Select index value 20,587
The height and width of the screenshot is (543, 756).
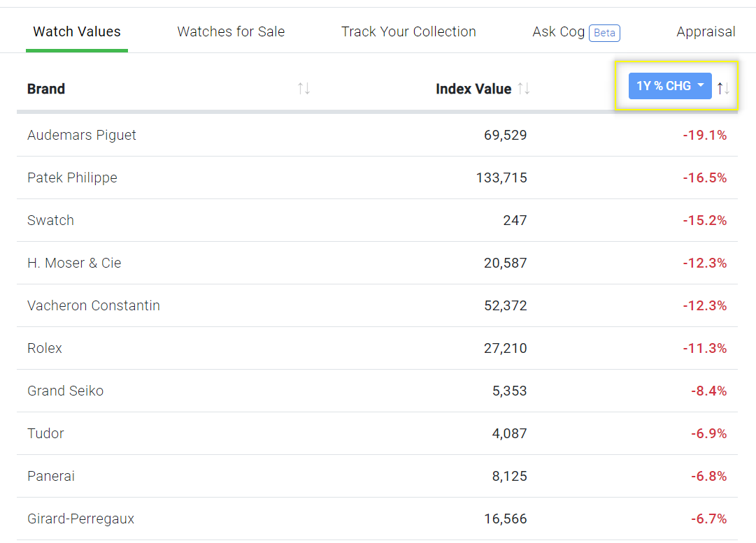coord(506,263)
